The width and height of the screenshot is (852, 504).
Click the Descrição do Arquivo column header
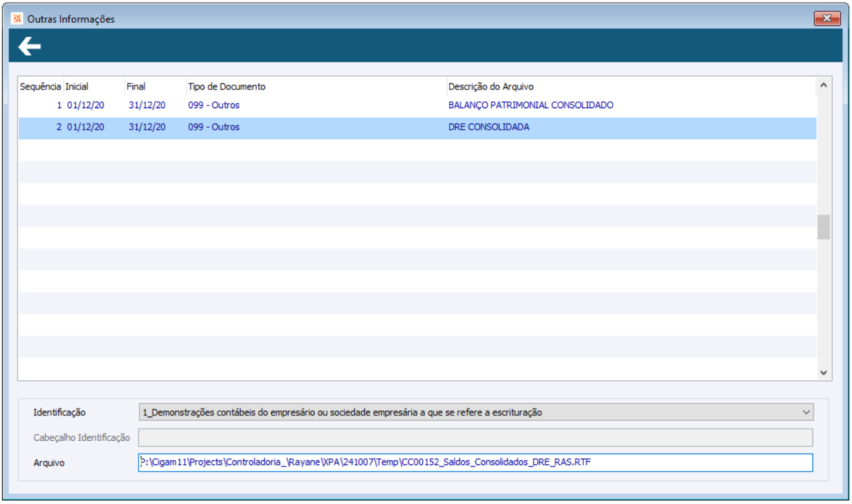(491, 87)
